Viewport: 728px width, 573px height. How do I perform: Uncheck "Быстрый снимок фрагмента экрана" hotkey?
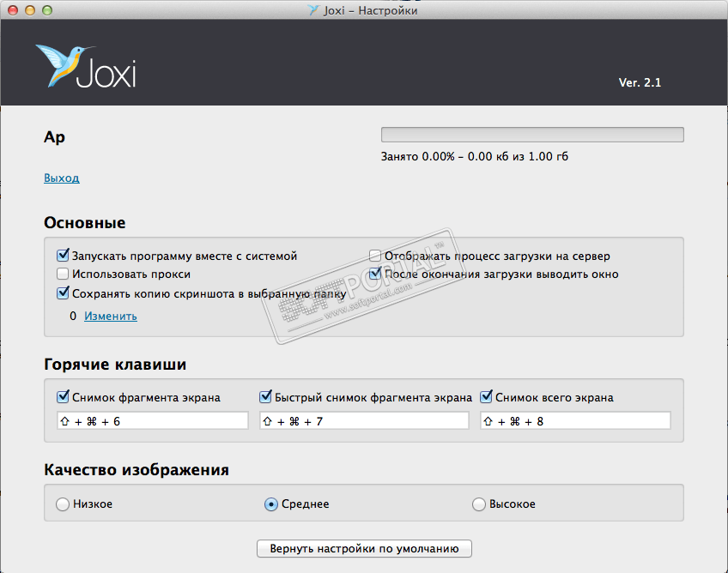point(265,397)
